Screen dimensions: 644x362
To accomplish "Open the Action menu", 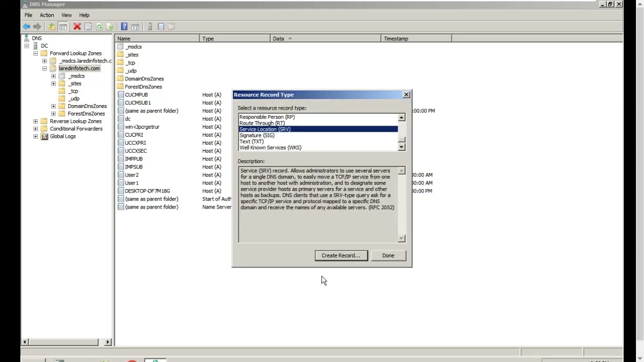I will coord(47,15).
